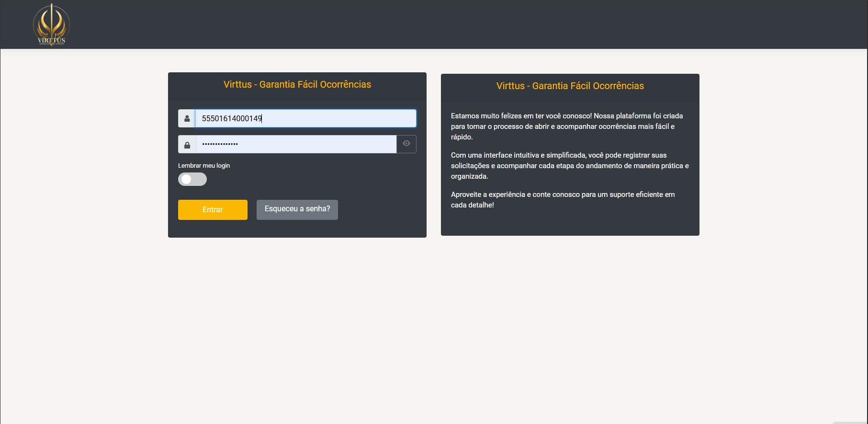The height and width of the screenshot is (424, 868).
Task: Click an empty area of the dark header bar
Action: click(431, 24)
